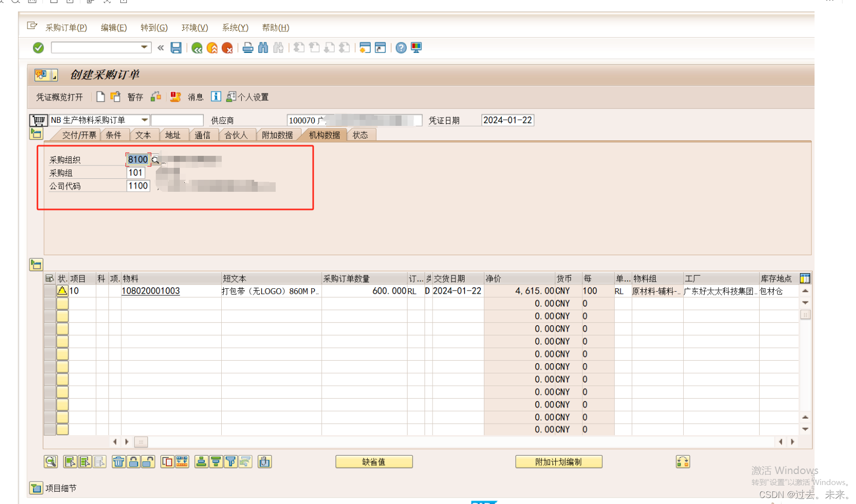This screenshot has height=504, width=856.
Task: Click the warning triangle status on item 10
Action: [x=62, y=291]
